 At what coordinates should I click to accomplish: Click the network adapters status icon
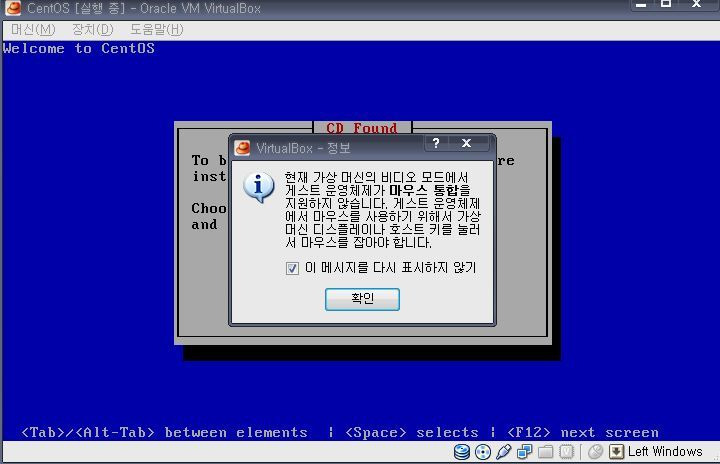point(524,452)
